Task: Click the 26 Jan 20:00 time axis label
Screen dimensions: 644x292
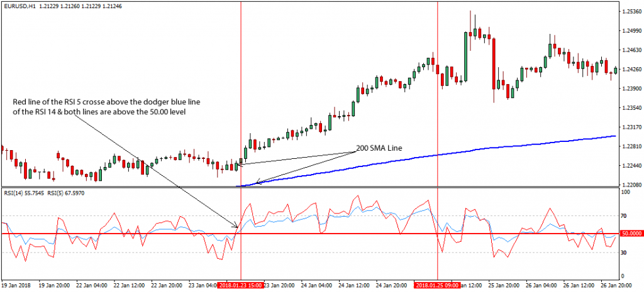Action: click(618, 284)
